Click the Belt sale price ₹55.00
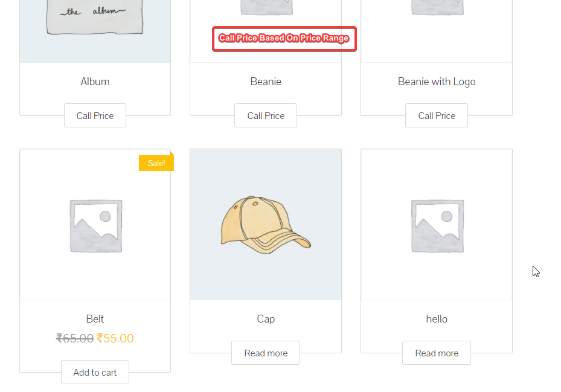 point(115,338)
